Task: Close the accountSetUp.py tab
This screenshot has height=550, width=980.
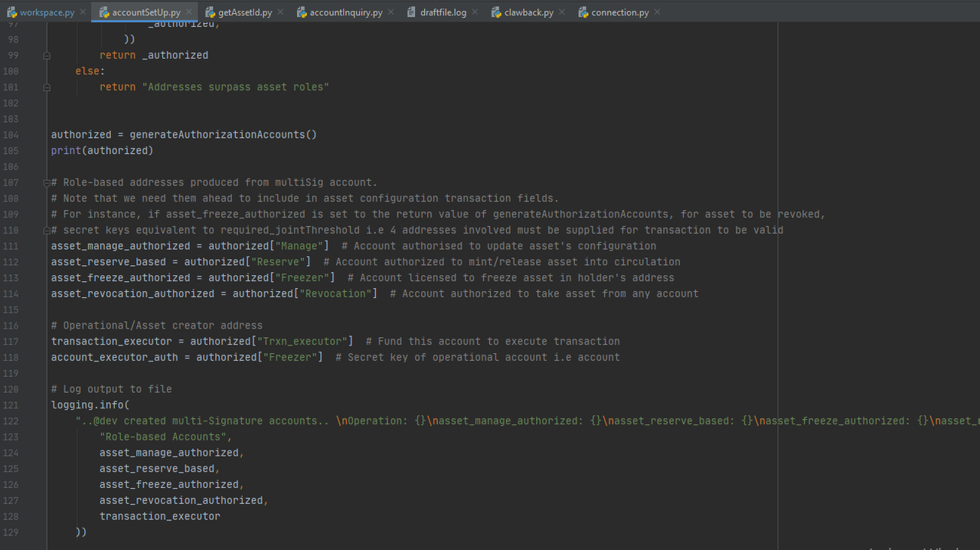Action: tap(188, 12)
